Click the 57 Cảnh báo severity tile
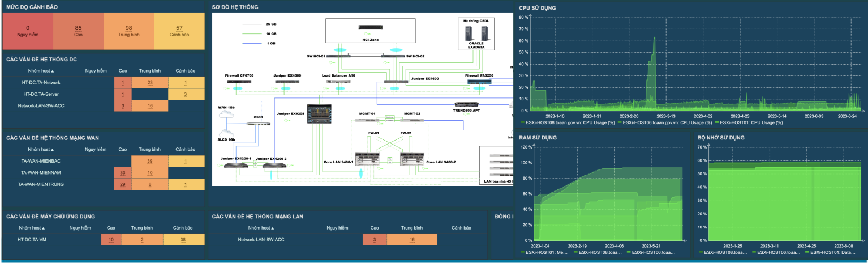 pos(179,31)
